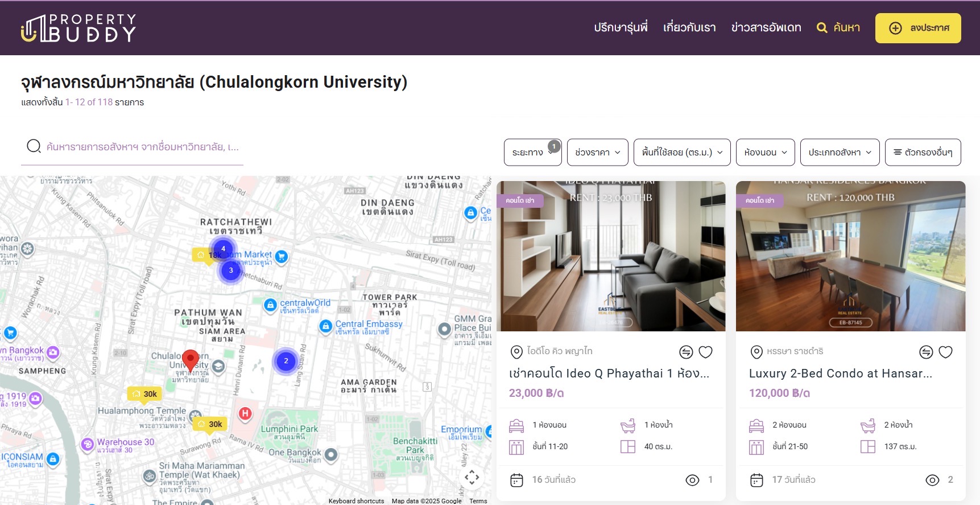Expand the ช่วงราคา price range dropdown
Viewport: 980px width, 505px height.
pyautogui.click(x=597, y=153)
